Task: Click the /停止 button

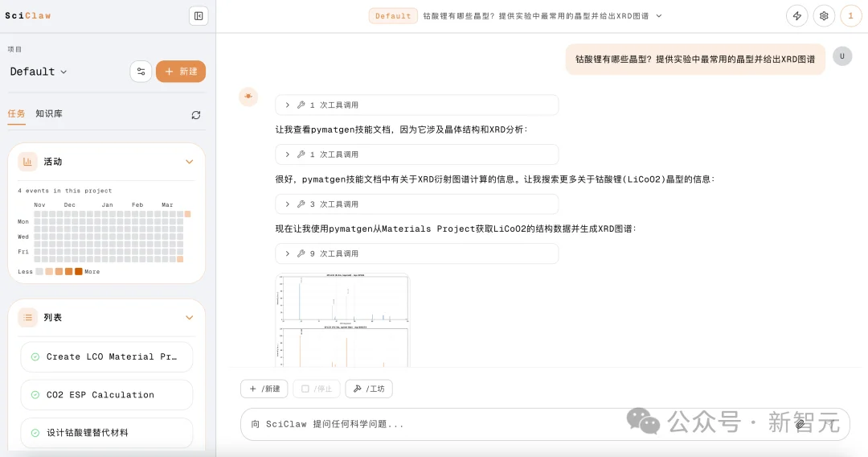Action: pyautogui.click(x=317, y=389)
